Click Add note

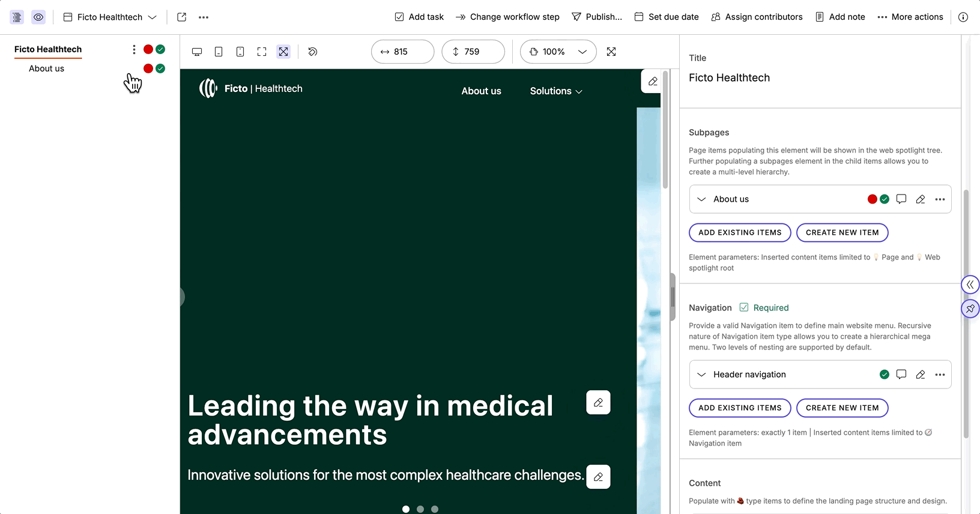[x=840, y=17]
